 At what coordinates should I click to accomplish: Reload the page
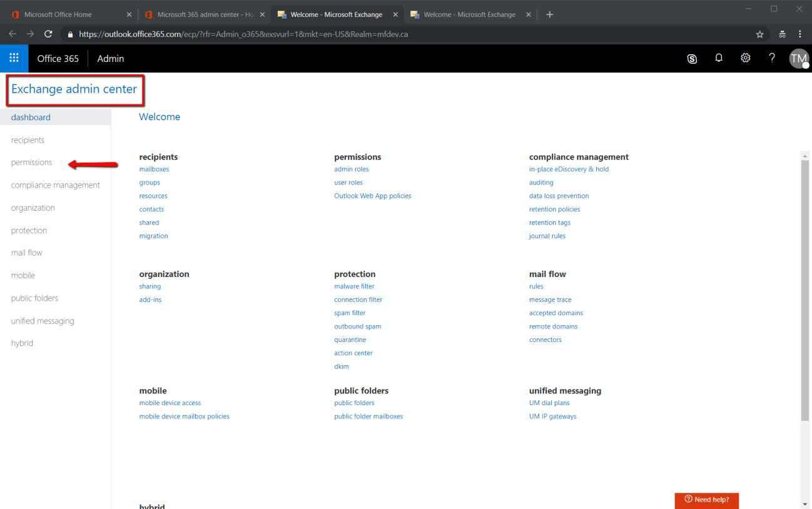48,34
